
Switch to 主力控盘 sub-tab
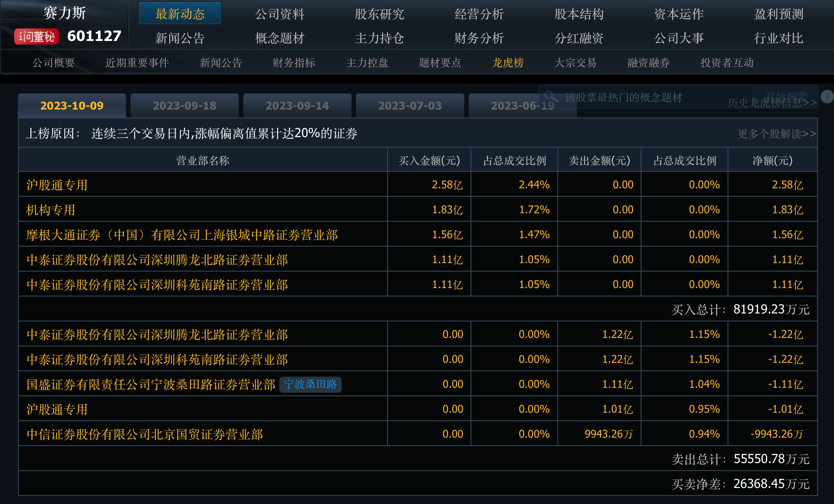point(367,63)
